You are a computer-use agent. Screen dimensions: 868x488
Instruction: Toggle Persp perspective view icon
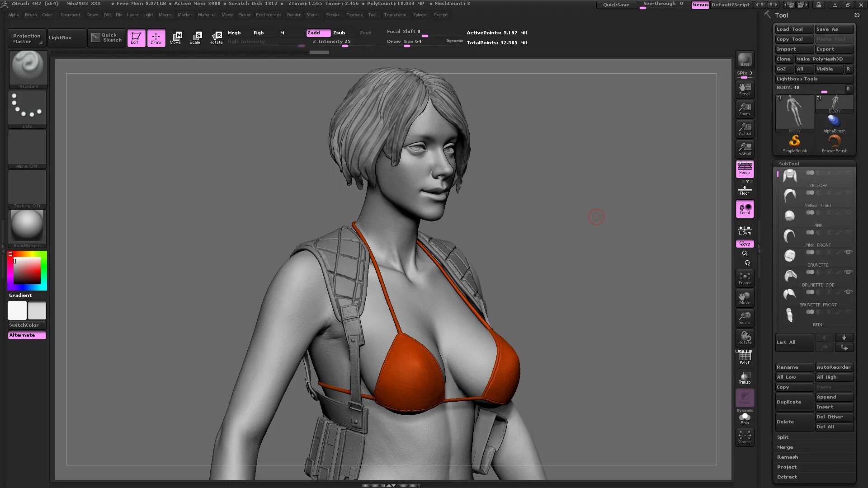pos(745,169)
